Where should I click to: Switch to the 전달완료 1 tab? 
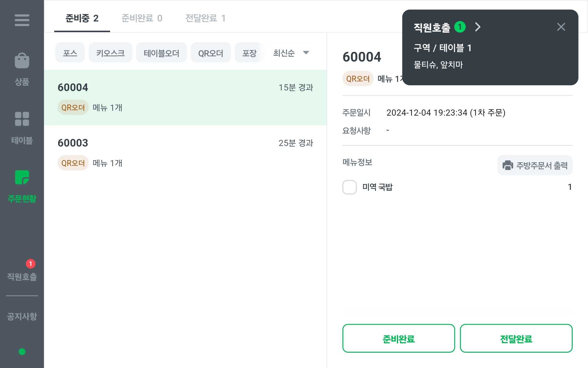click(205, 18)
